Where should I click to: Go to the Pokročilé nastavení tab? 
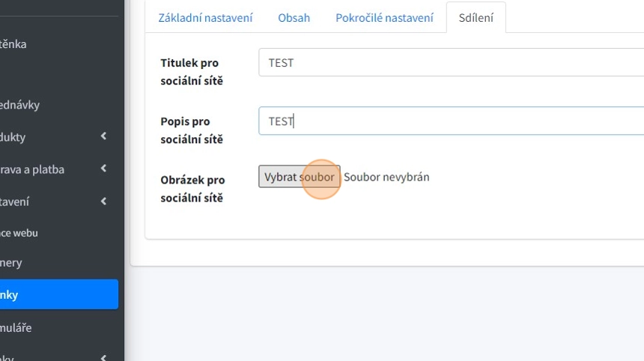(x=384, y=17)
